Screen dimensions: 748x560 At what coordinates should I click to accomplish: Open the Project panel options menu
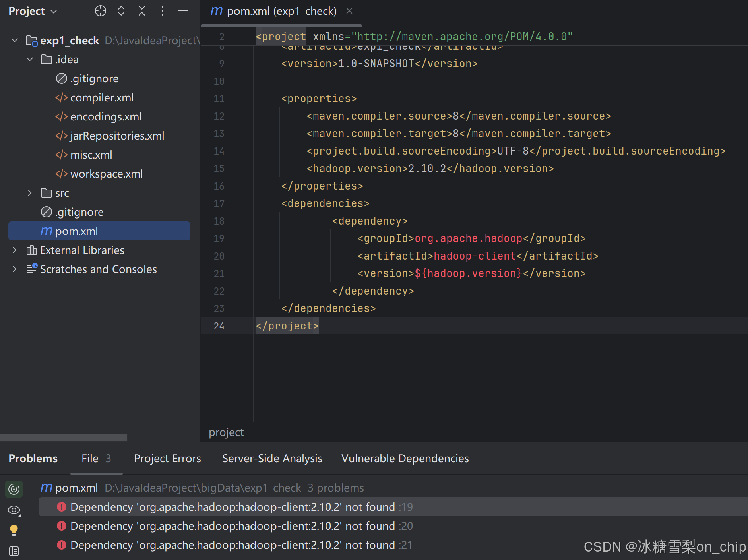163,11
